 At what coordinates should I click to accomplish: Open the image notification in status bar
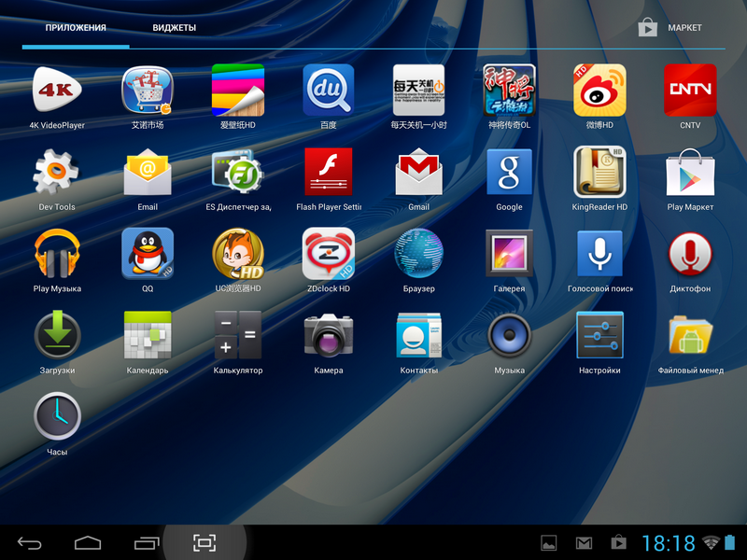[x=549, y=543]
